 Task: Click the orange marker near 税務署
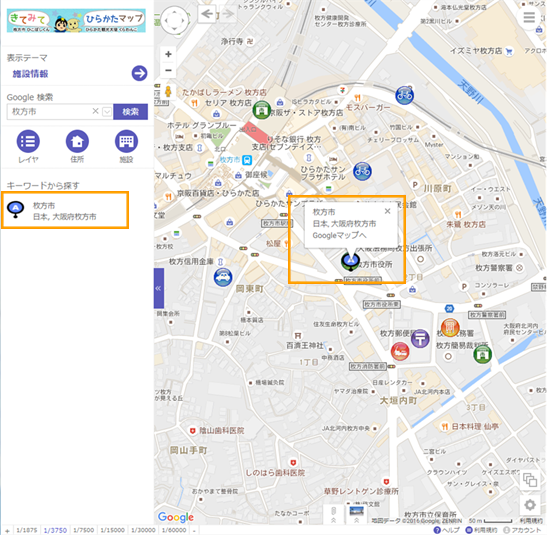(x=450, y=327)
